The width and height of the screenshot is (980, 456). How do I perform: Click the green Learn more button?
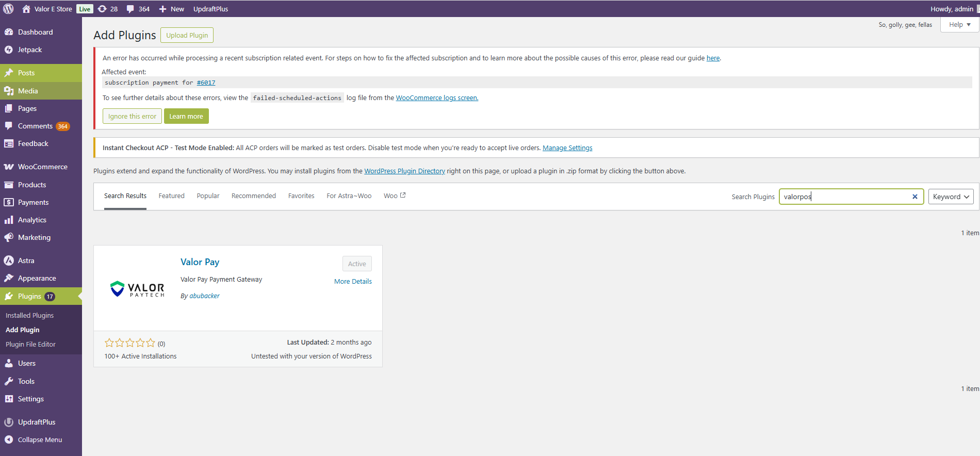point(186,116)
